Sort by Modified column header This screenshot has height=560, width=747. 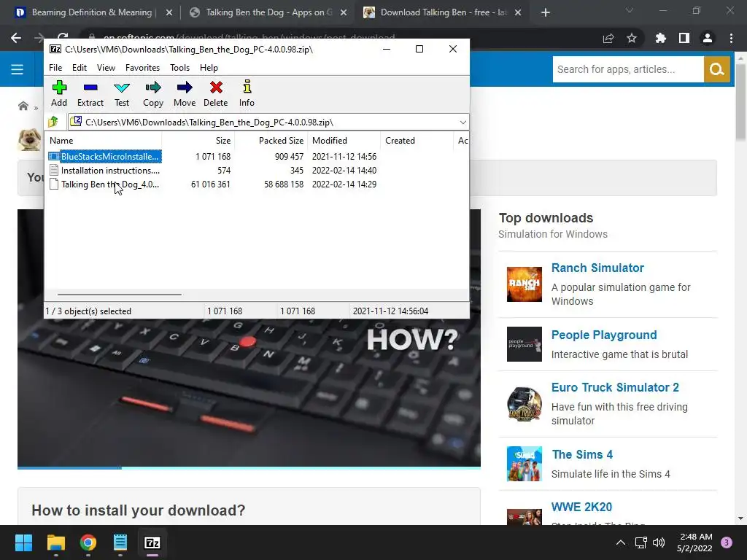click(x=344, y=141)
